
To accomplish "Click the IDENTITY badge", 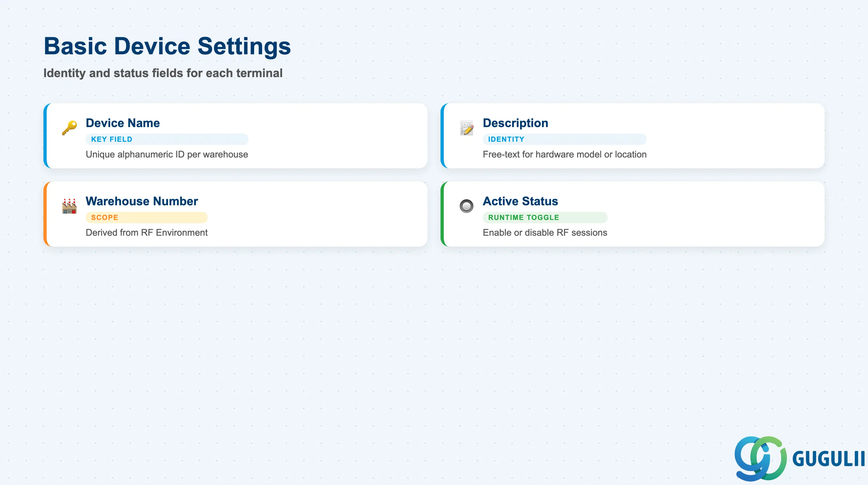I will click(565, 139).
